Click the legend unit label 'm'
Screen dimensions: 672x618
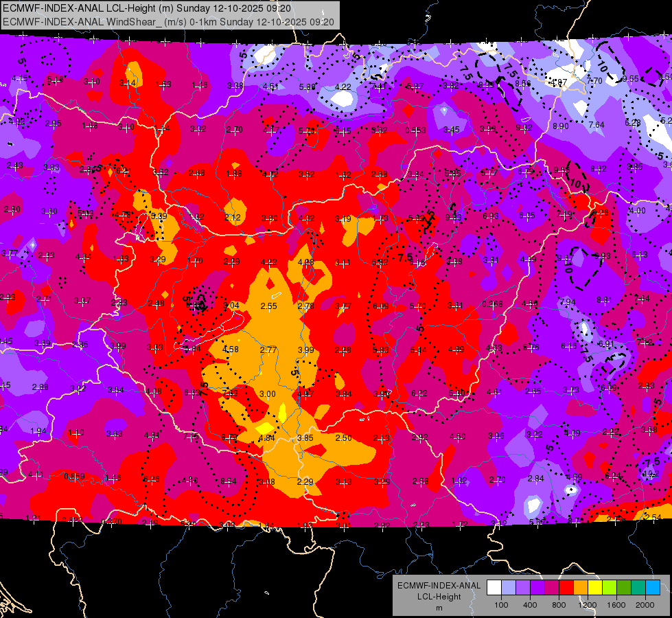(439, 608)
